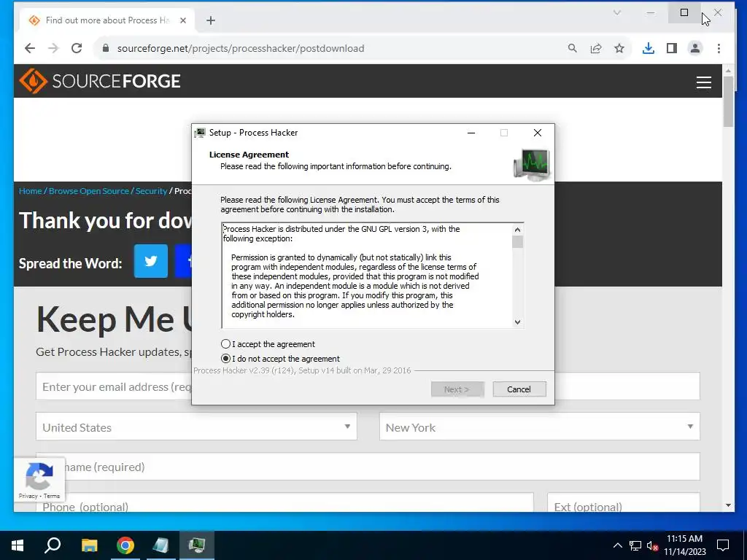Open the notification center icon
The height and width of the screenshot is (560, 747).
[x=723, y=545]
